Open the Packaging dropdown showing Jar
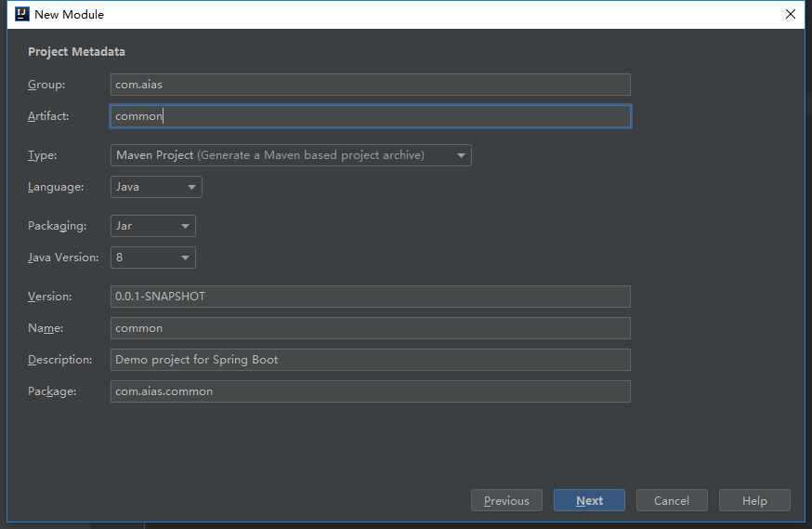The height and width of the screenshot is (529, 812). pyautogui.click(x=152, y=226)
